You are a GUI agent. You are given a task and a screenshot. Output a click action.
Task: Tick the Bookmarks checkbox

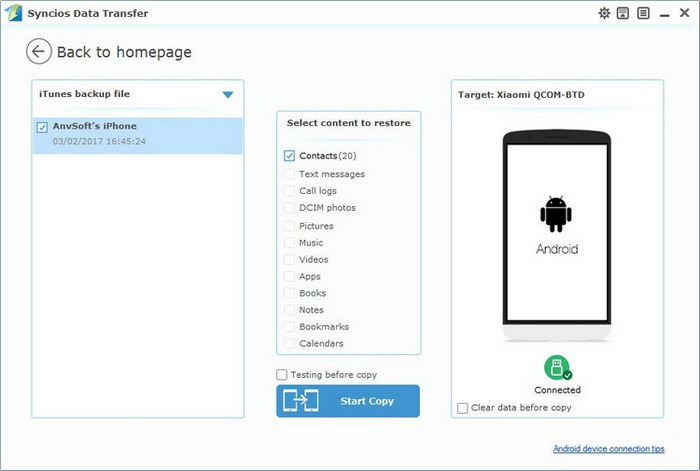[x=289, y=327]
